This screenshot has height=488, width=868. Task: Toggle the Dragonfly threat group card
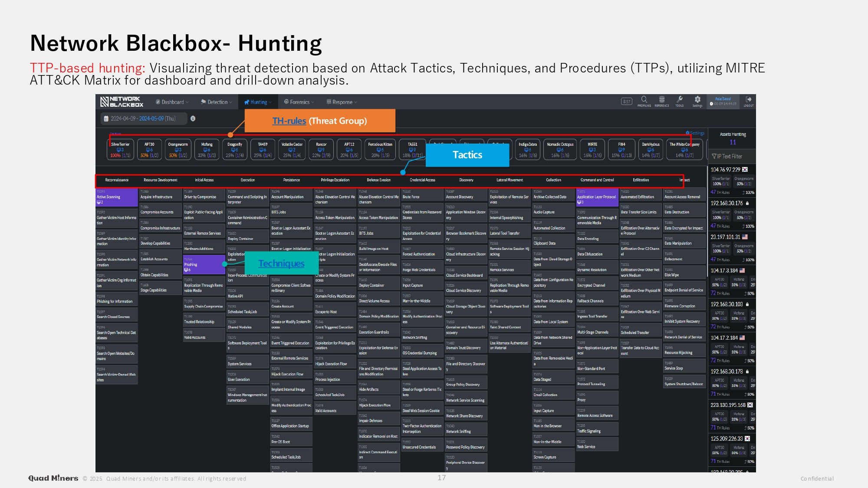pyautogui.click(x=235, y=149)
